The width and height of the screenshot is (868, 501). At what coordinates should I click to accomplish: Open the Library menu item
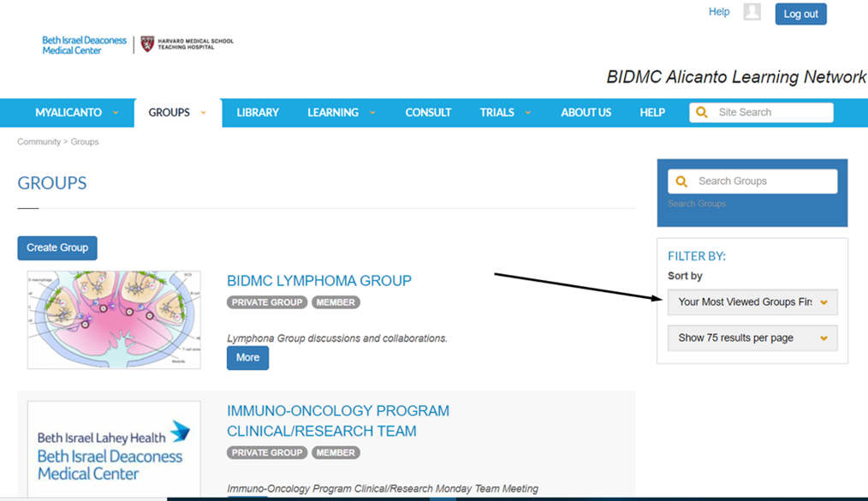tap(258, 112)
